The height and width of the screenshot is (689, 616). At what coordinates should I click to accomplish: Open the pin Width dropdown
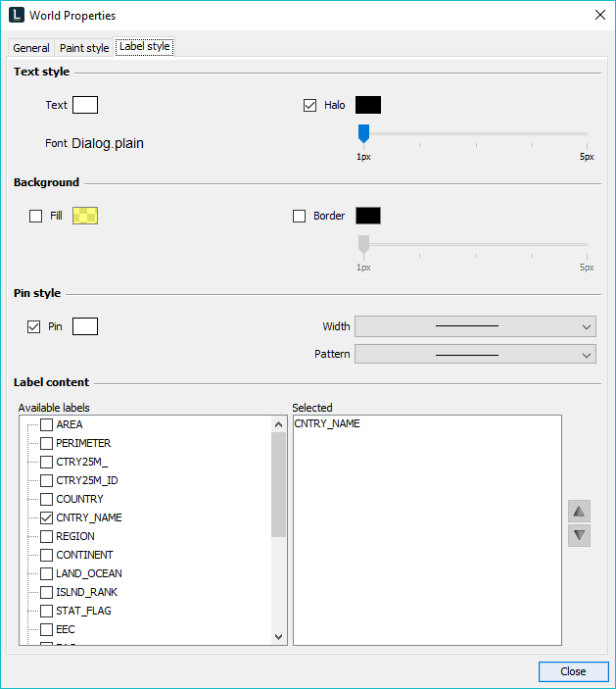coord(475,326)
